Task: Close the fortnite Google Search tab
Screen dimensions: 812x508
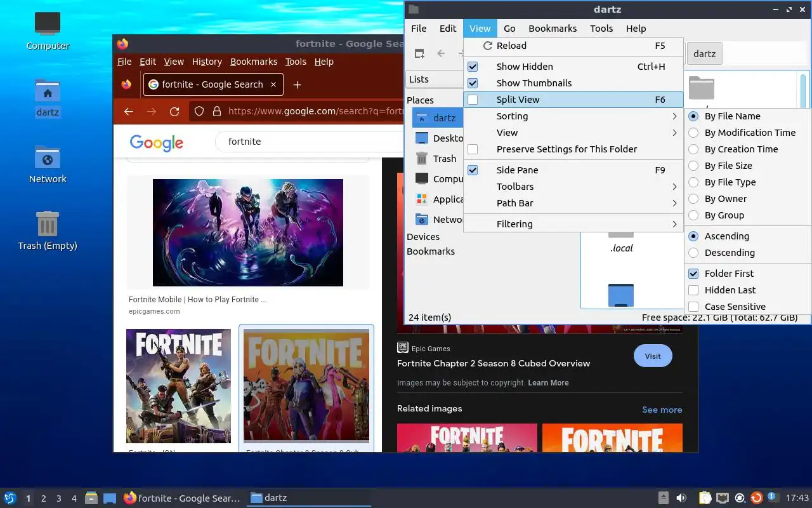Action: point(273,84)
